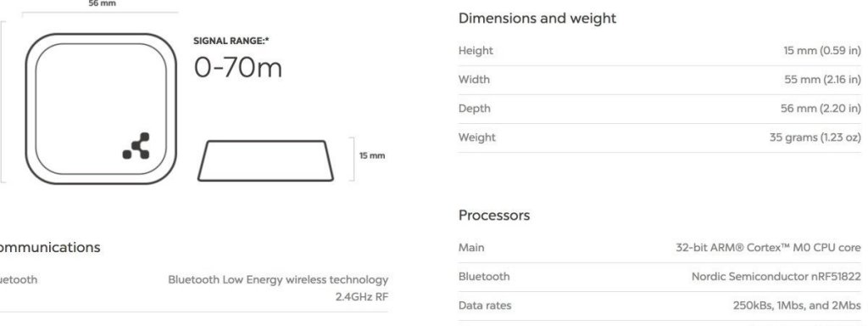Click Nordic Semiconductor nRF51822 text
Viewport: 868px width, 326px height.
[x=776, y=276]
